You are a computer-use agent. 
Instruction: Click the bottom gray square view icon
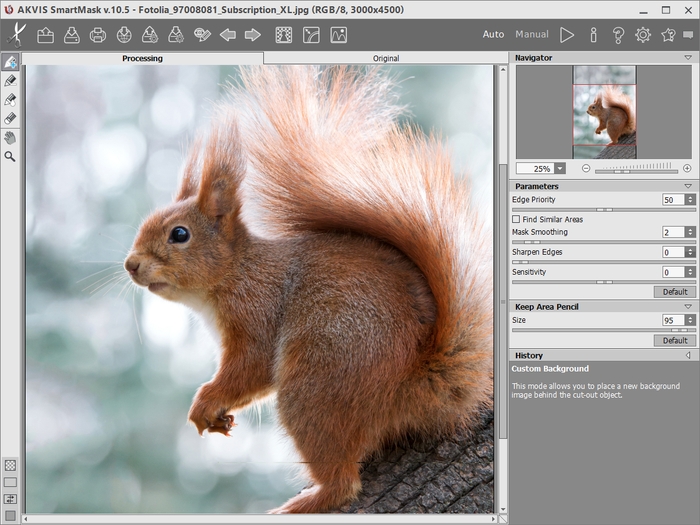point(10,516)
